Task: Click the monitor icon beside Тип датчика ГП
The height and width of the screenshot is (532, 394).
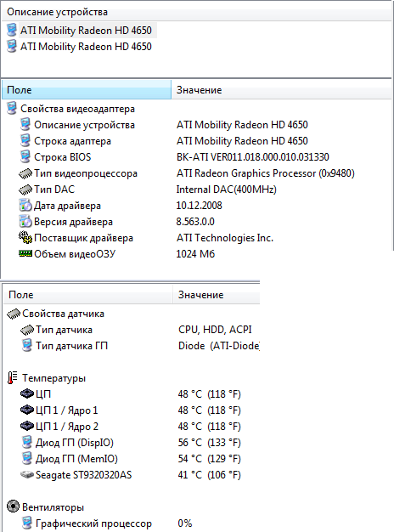Action: tap(27, 345)
